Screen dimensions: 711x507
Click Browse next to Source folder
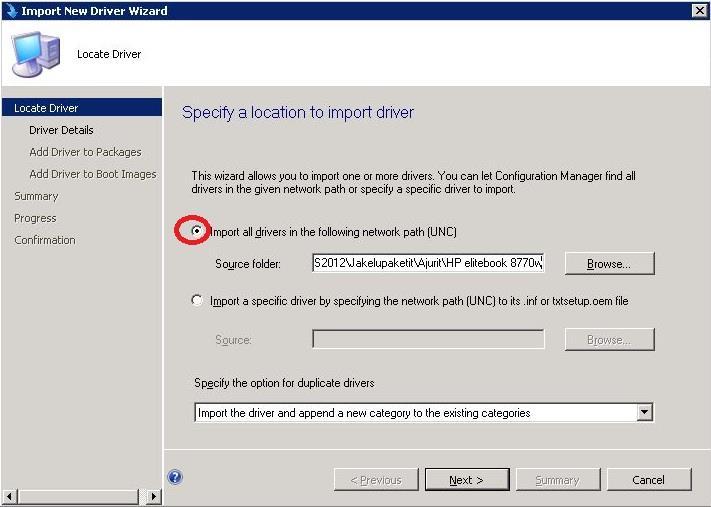pos(609,263)
